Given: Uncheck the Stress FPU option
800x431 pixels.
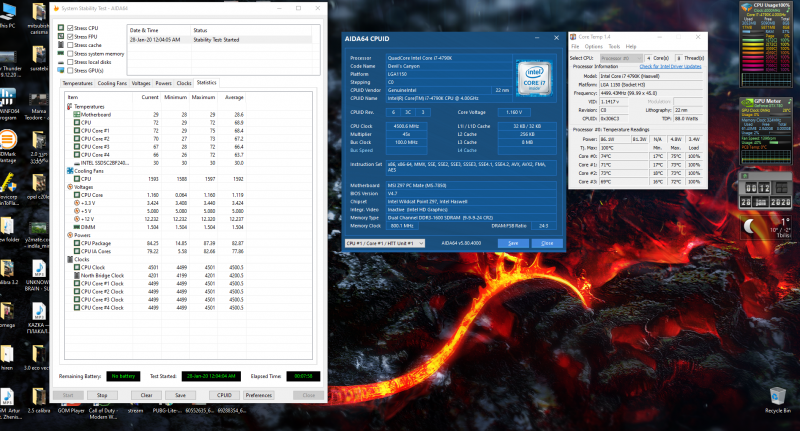Looking at the screenshot, I should coord(70,37).
